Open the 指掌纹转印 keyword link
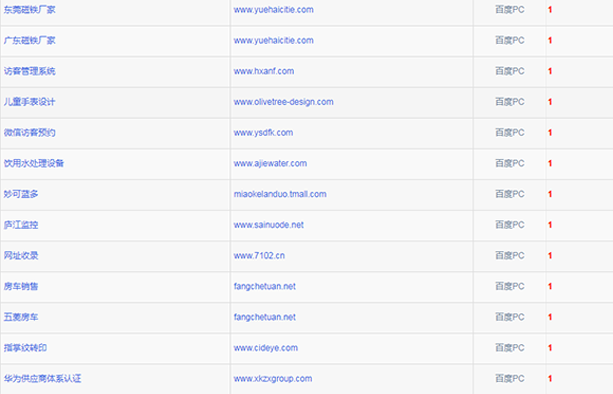The width and height of the screenshot is (613, 394). pyautogui.click(x=25, y=348)
